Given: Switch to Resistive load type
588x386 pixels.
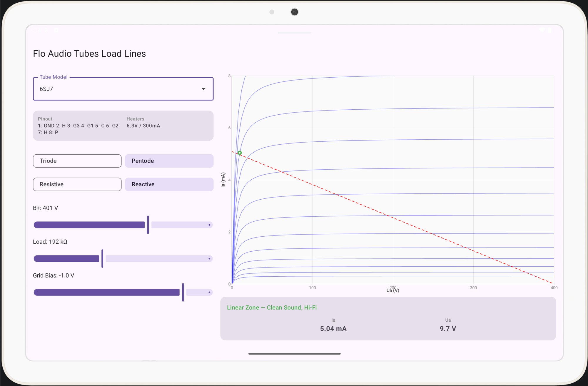Looking at the screenshot, I should 77,184.
